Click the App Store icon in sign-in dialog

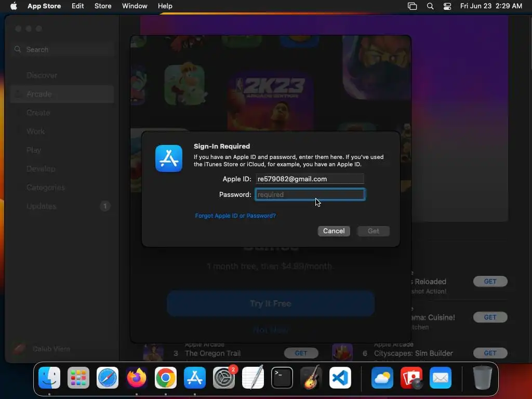(169, 158)
